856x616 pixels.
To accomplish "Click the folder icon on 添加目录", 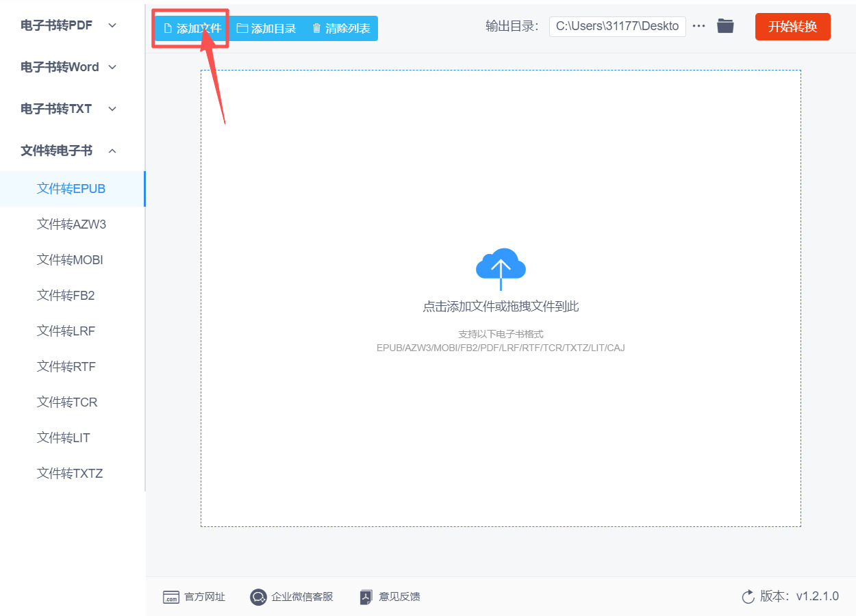I will tap(242, 29).
